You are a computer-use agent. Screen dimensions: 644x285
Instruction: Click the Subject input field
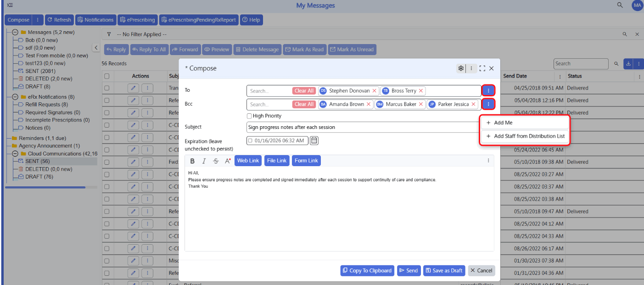tap(370, 127)
